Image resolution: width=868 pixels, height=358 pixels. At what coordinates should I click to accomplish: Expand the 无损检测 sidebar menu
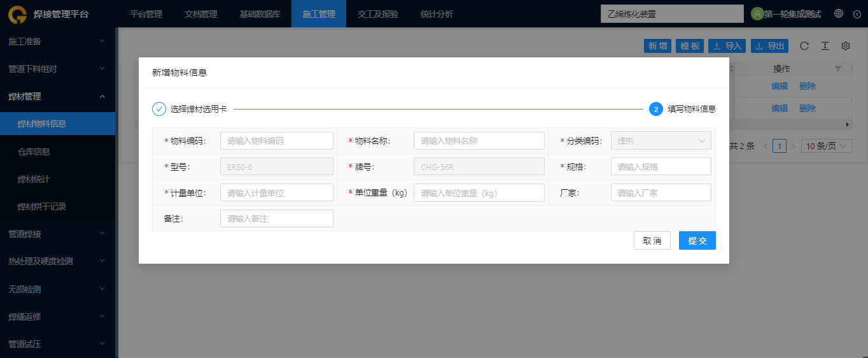(57, 289)
